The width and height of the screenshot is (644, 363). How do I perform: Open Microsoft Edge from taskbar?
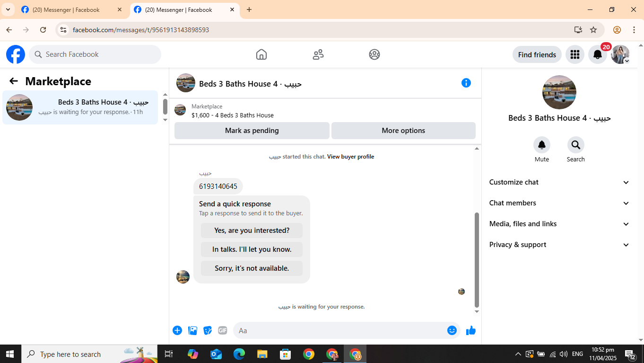tap(239, 354)
